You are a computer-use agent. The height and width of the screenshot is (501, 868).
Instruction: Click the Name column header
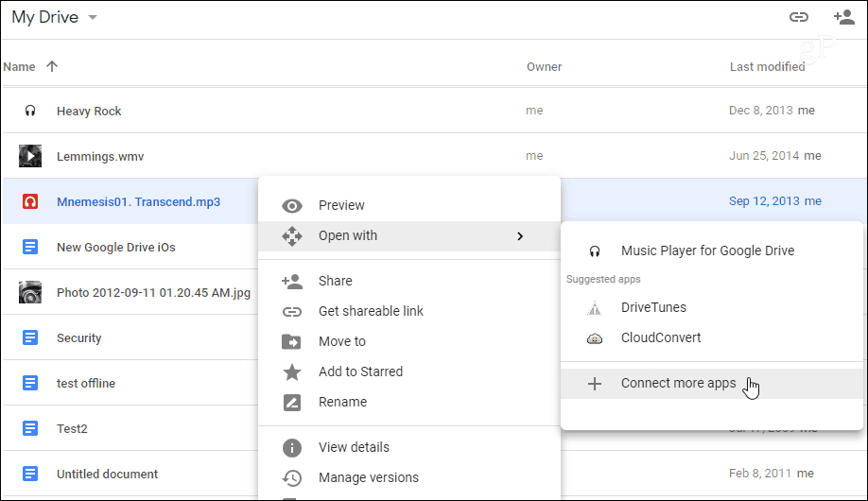point(19,67)
